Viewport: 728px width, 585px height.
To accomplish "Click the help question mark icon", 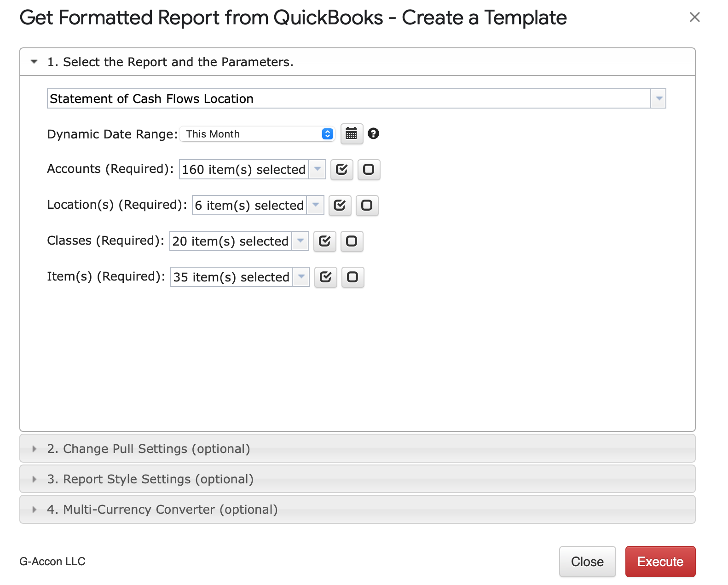I will pos(373,134).
